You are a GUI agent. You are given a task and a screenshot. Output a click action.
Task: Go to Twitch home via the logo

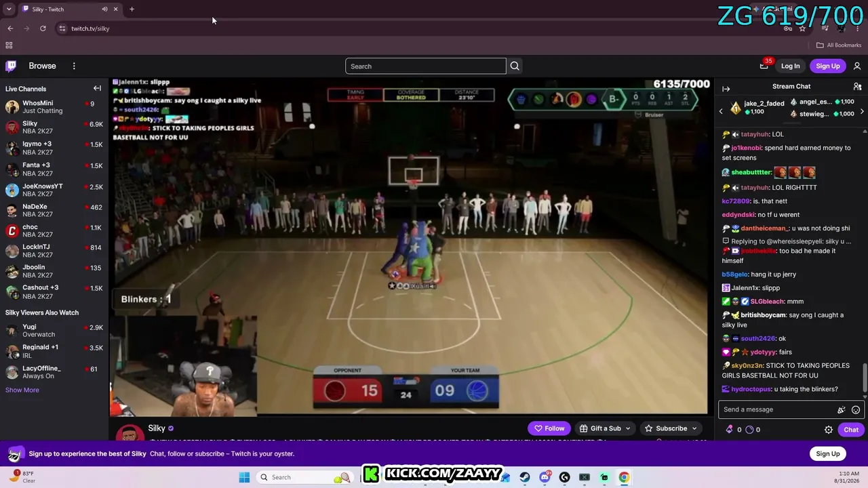coord(11,66)
